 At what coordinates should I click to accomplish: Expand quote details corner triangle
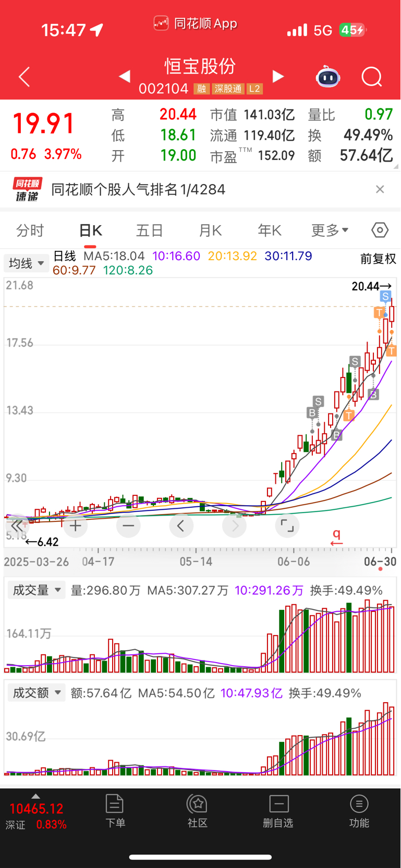click(x=396, y=166)
